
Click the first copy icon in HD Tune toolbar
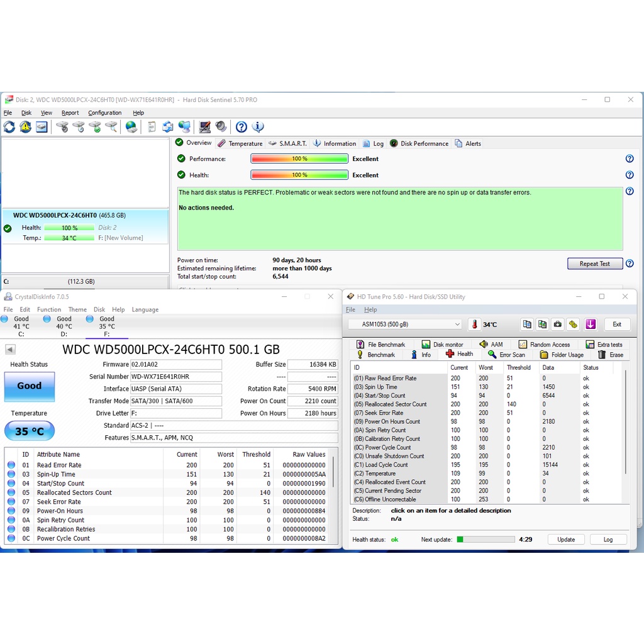(527, 325)
